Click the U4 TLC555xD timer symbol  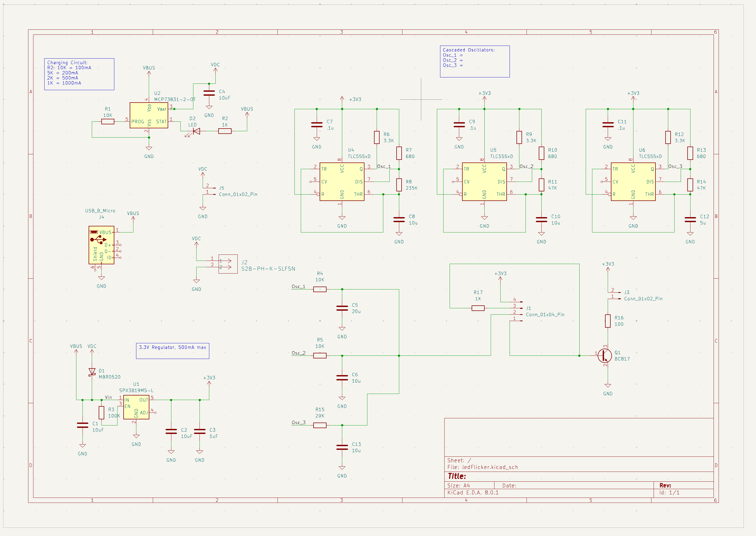[x=342, y=182]
